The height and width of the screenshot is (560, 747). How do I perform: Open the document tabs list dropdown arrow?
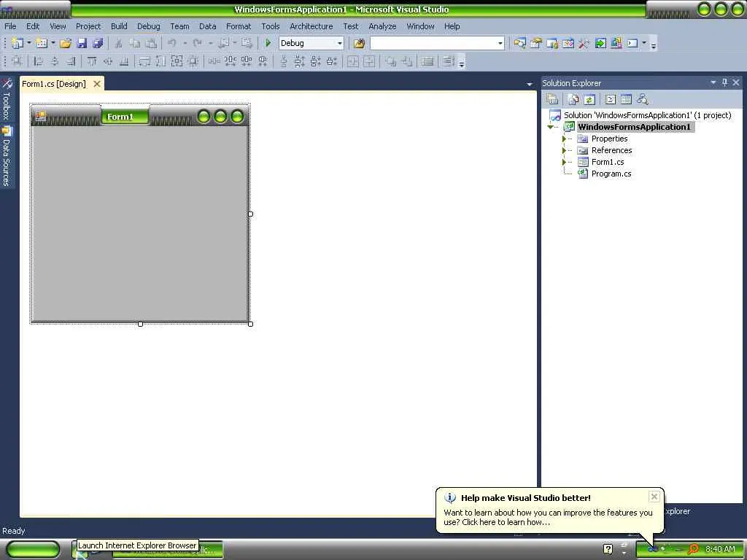click(530, 85)
